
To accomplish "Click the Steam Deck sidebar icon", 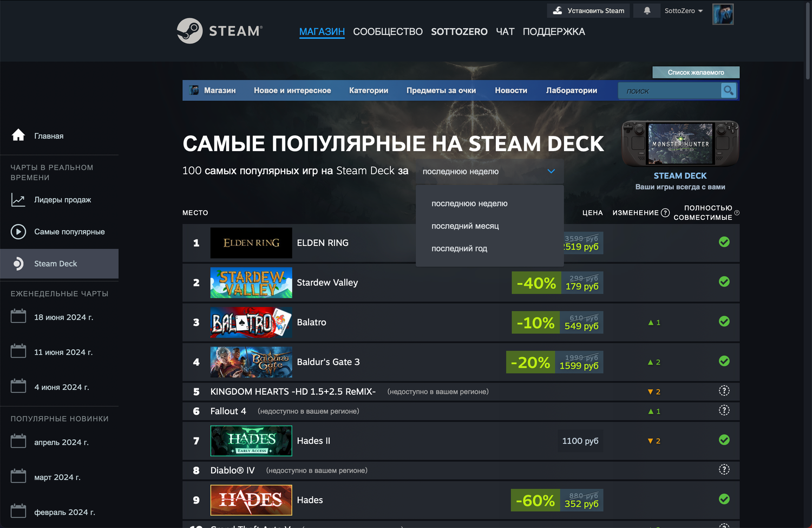I will (18, 264).
